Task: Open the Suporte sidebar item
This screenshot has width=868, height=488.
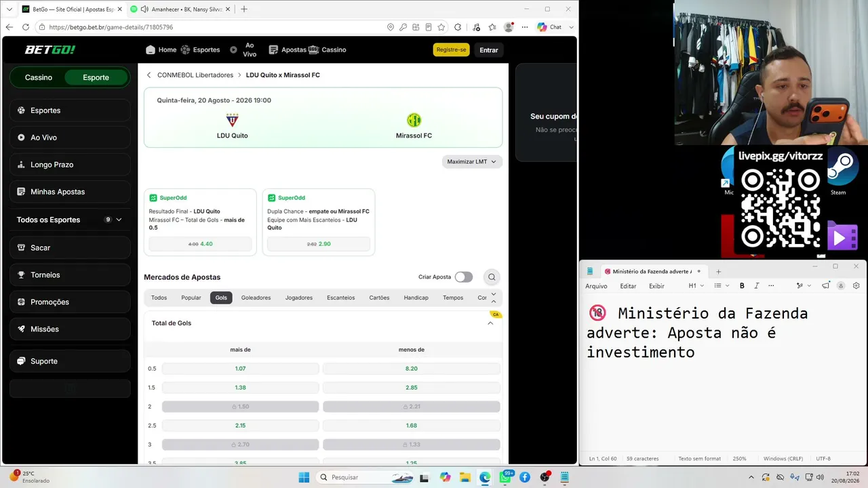Action: (x=70, y=361)
